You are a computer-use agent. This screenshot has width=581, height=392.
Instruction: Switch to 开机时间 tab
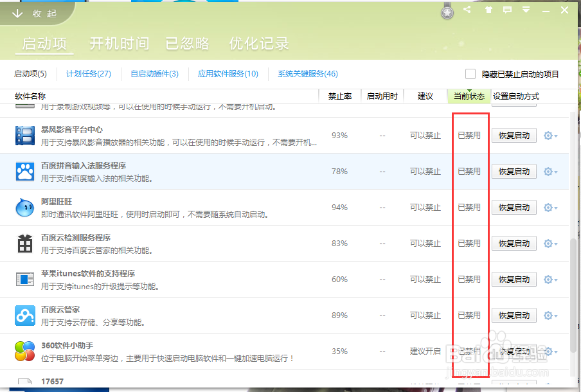tap(120, 44)
